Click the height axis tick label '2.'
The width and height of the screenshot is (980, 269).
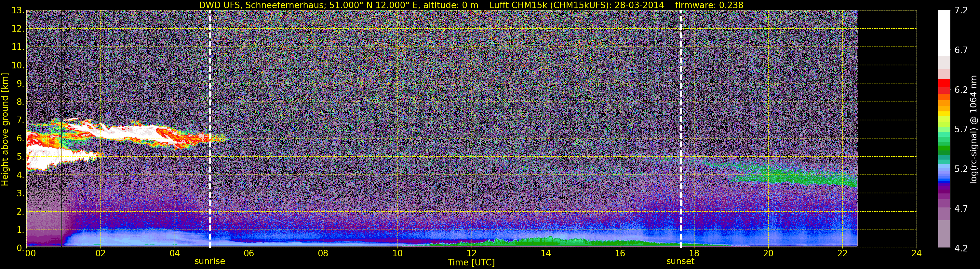point(20,211)
